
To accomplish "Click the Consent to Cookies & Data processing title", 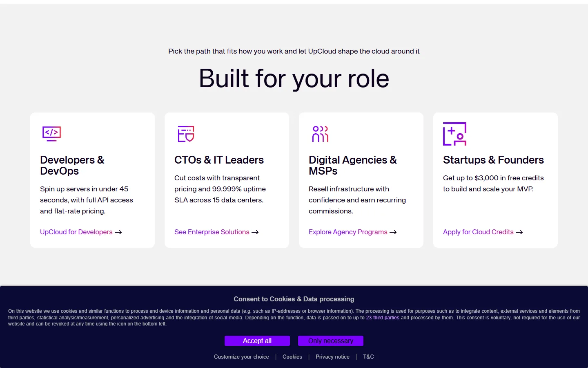I will coord(294,299).
